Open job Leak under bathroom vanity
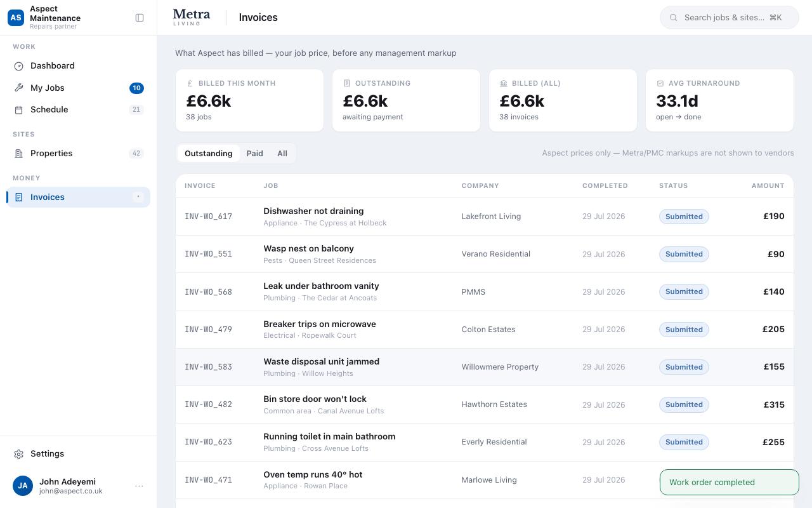 321,286
